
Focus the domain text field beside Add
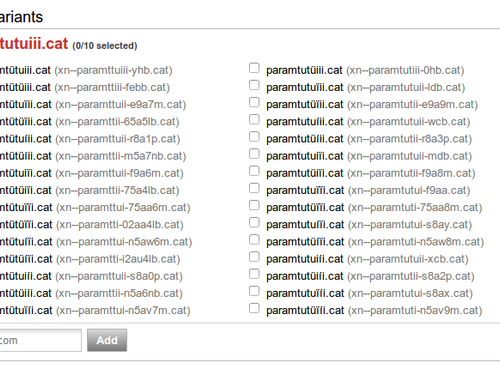(x=40, y=340)
